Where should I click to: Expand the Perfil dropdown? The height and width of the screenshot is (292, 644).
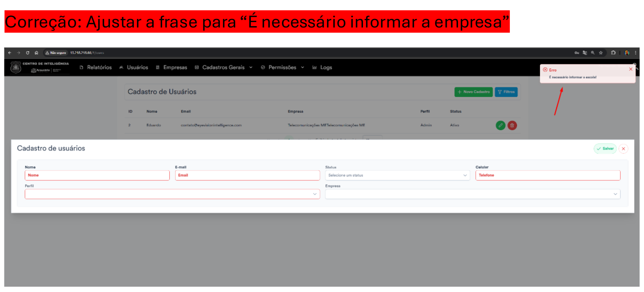coord(172,194)
